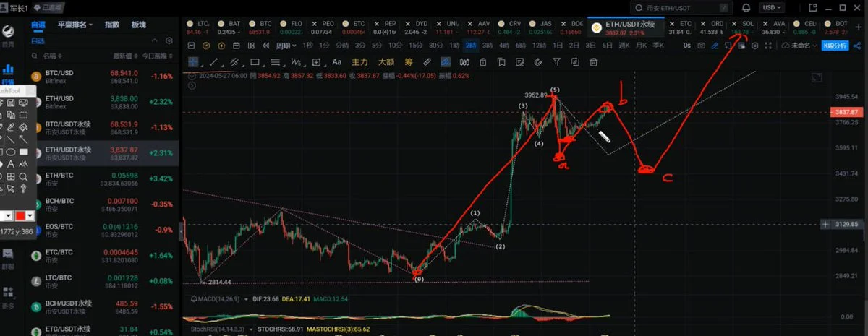The height and width of the screenshot is (336, 868).
Task: Switch period to 1日
Action: pos(558,46)
